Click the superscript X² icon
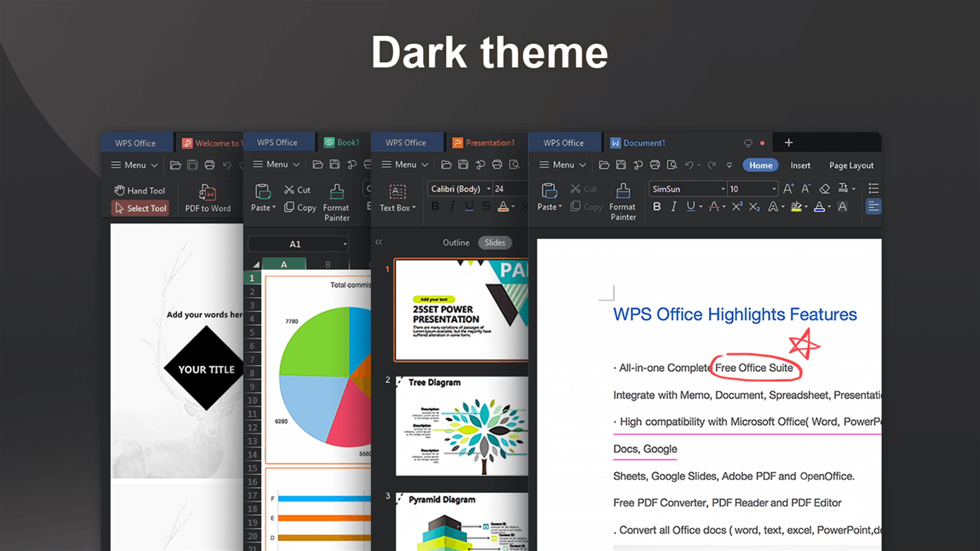This screenshot has width=980, height=551. (x=737, y=206)
